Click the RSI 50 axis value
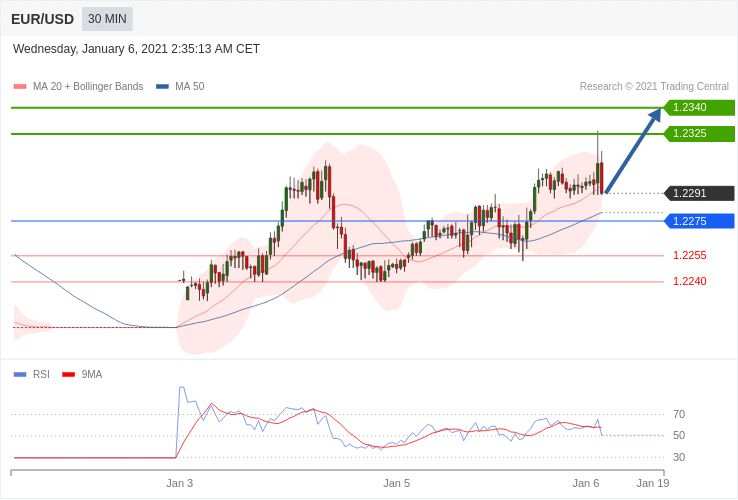This screenshot has height=500, width=738. pyautogui.click(x=679, y=435)
